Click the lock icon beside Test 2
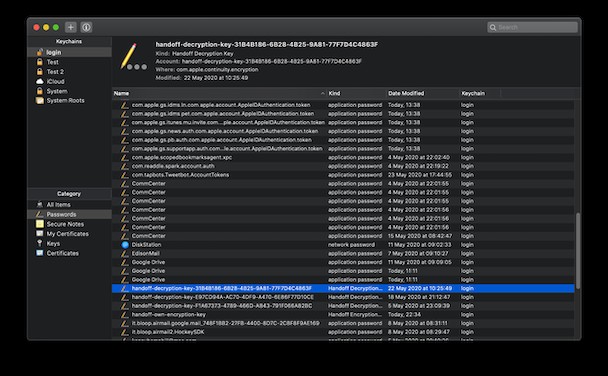The image size is (608, 376). 40,72
